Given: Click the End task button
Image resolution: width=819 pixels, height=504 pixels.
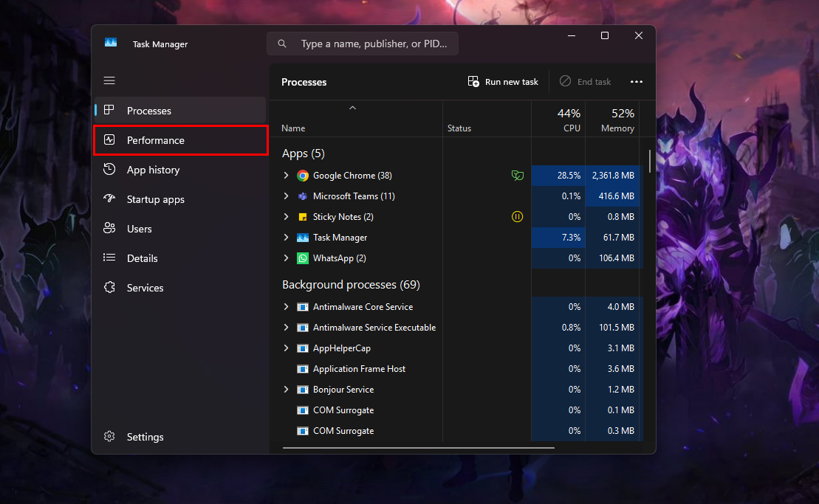Looking at the screenshot, I should tap(585, 82).
